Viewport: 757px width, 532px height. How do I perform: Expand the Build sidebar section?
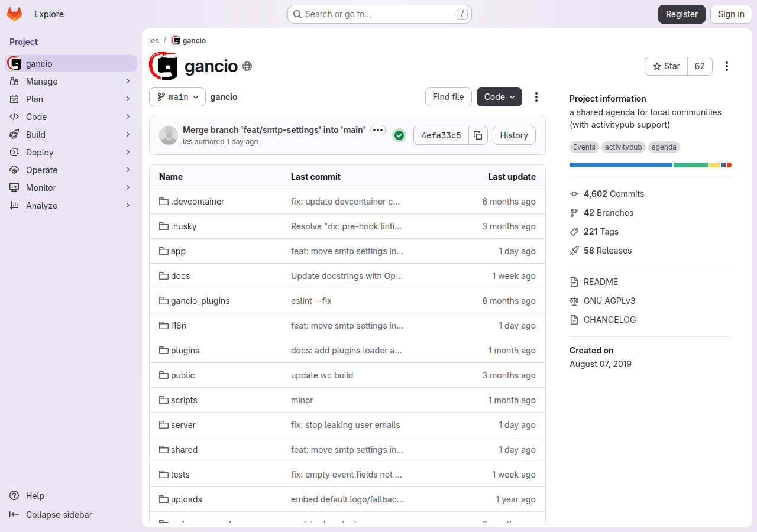pos(71,135)
